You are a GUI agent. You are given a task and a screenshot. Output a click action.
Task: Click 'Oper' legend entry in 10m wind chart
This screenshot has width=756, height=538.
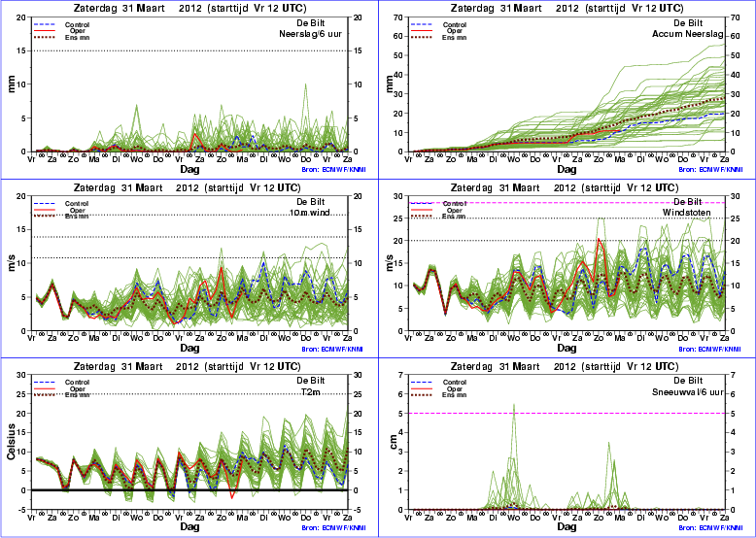(78, 210)
